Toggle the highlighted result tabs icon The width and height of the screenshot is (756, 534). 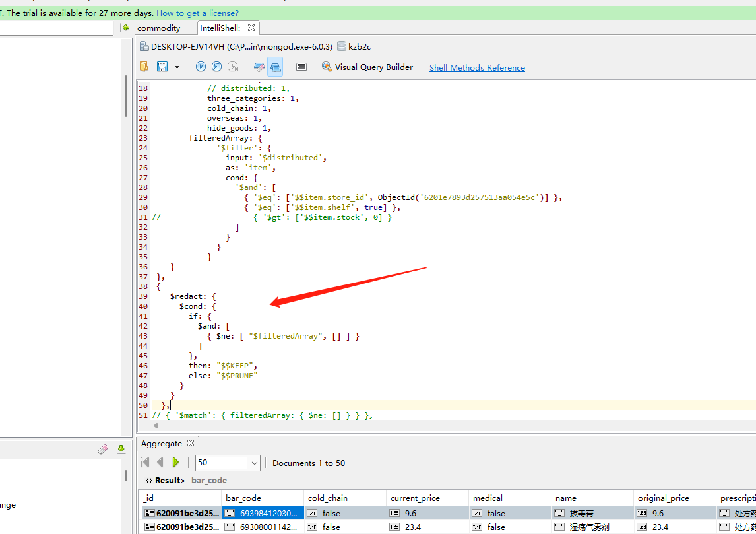point(275,67)
